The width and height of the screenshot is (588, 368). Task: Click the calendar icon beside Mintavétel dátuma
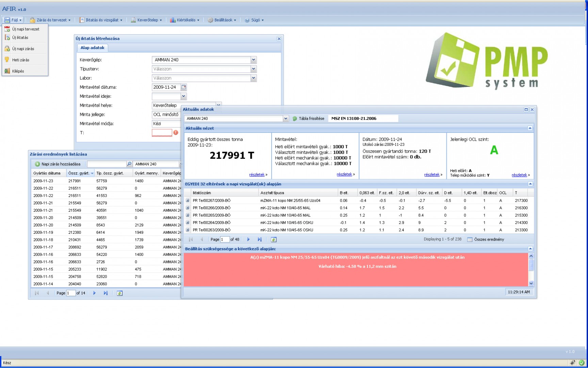[x=184, y=87]
